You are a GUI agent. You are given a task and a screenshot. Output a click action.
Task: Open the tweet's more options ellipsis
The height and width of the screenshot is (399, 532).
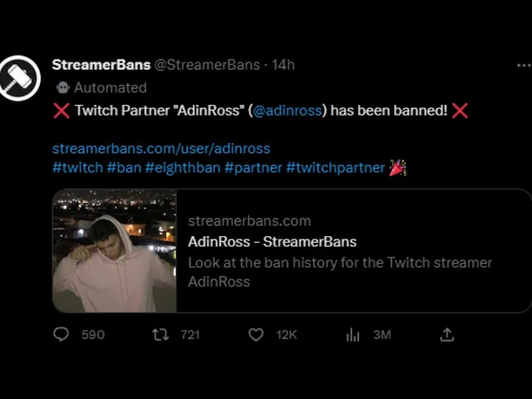point(523,65)
